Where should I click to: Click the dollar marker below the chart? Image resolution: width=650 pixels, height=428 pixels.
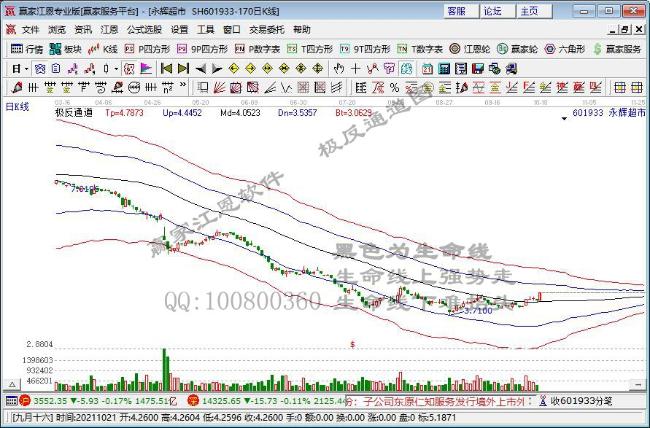(353, 345)
